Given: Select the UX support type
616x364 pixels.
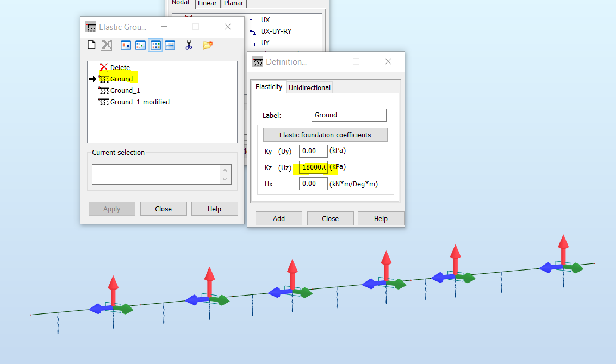Looking at the screenshot, I should coord(265,20).
